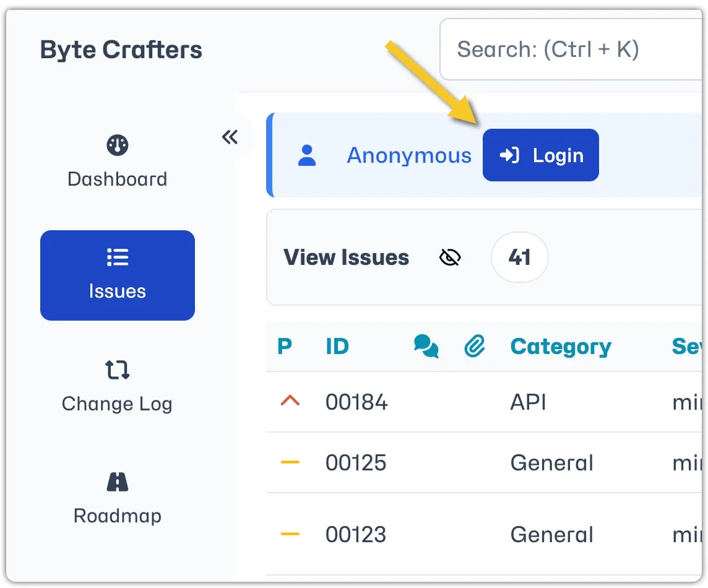Open the Change Log arrows icon
Screen dimensions: 708x588
coord(118,370)
